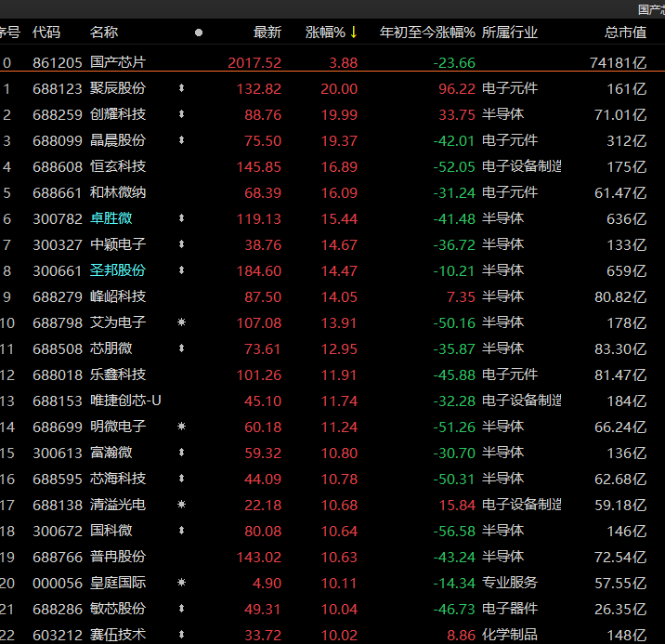665x644 pixels.
Task: Click market cap 74181亿
Action: tap(619, 63)
